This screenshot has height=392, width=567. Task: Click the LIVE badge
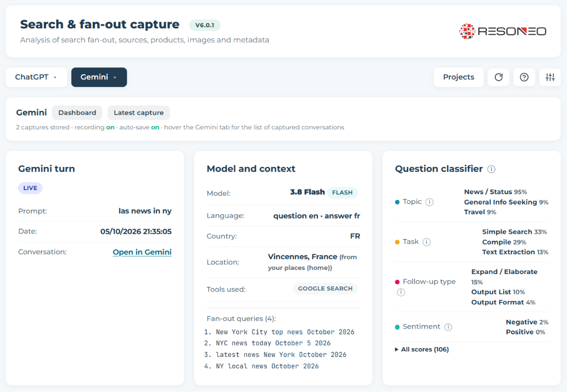pyautogui.click(x=30, y=188)
